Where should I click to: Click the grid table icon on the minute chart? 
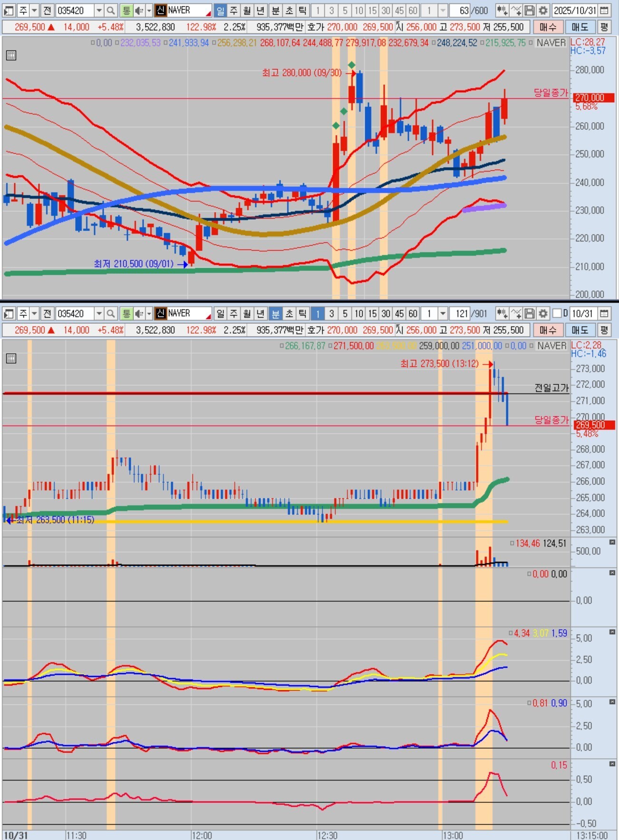coord(11,359)
